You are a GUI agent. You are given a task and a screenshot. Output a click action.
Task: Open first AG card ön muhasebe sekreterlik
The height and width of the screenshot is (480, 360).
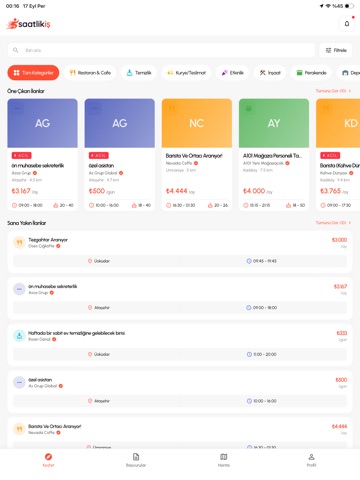click(42, 155)
